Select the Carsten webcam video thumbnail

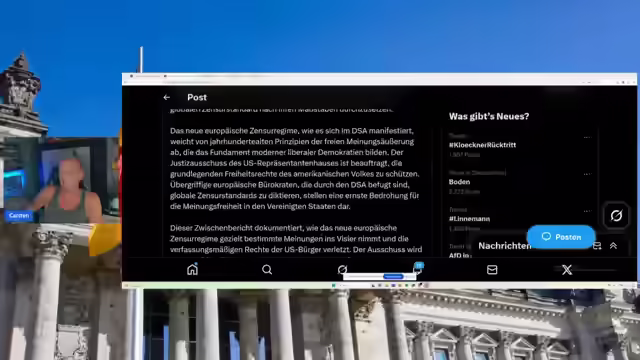61,180
